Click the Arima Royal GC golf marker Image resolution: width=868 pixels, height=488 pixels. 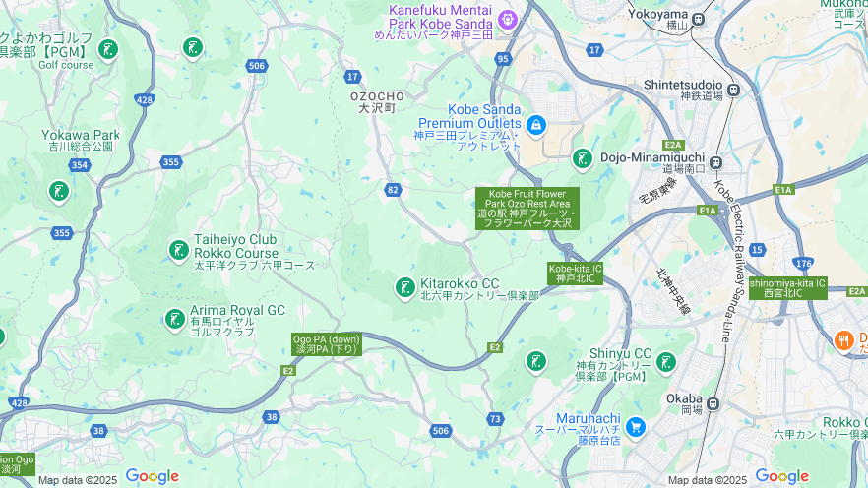tap(175, 321)
